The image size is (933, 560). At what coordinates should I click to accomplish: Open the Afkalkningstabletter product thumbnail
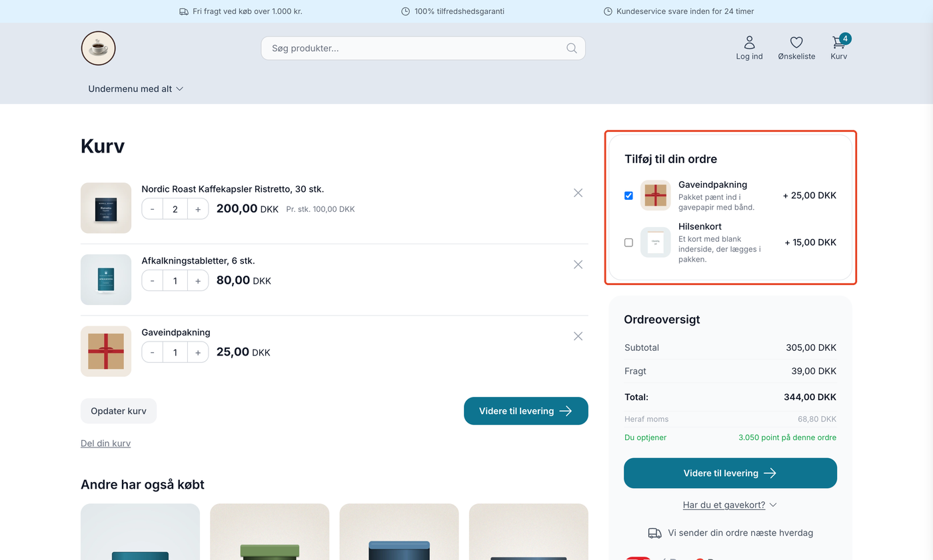[106, 280]
